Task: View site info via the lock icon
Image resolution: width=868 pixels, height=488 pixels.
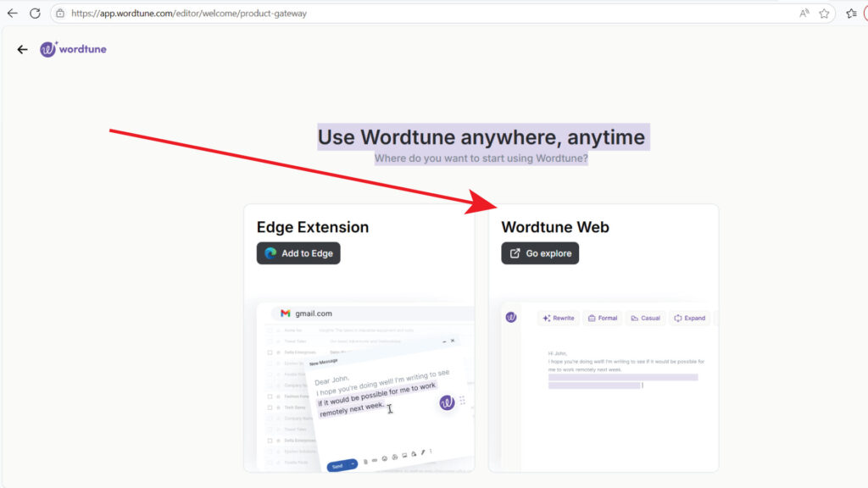Action: pos(60,14)
